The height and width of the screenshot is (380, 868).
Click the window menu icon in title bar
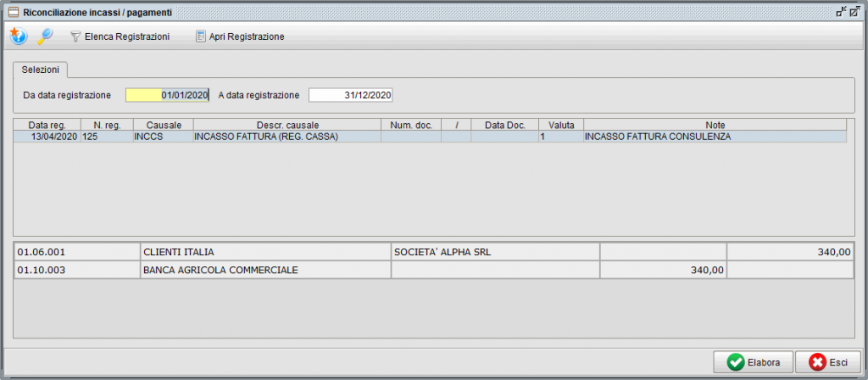[13, 12]
